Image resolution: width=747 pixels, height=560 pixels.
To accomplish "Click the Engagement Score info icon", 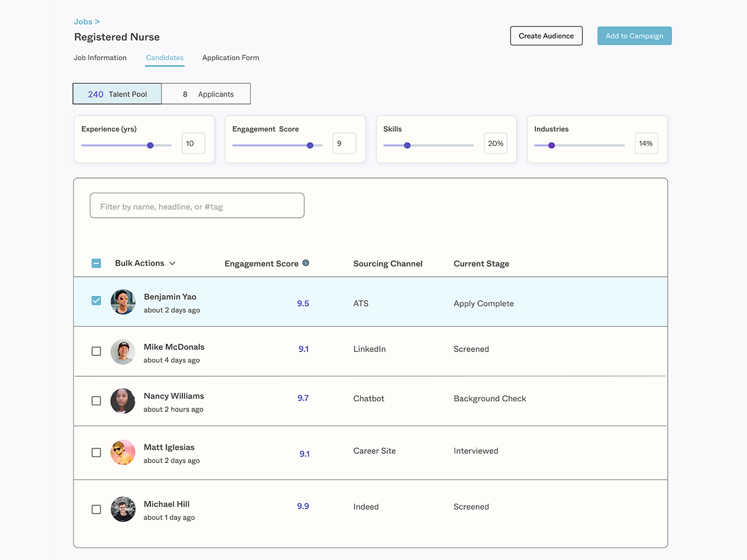I will point(306,263).
